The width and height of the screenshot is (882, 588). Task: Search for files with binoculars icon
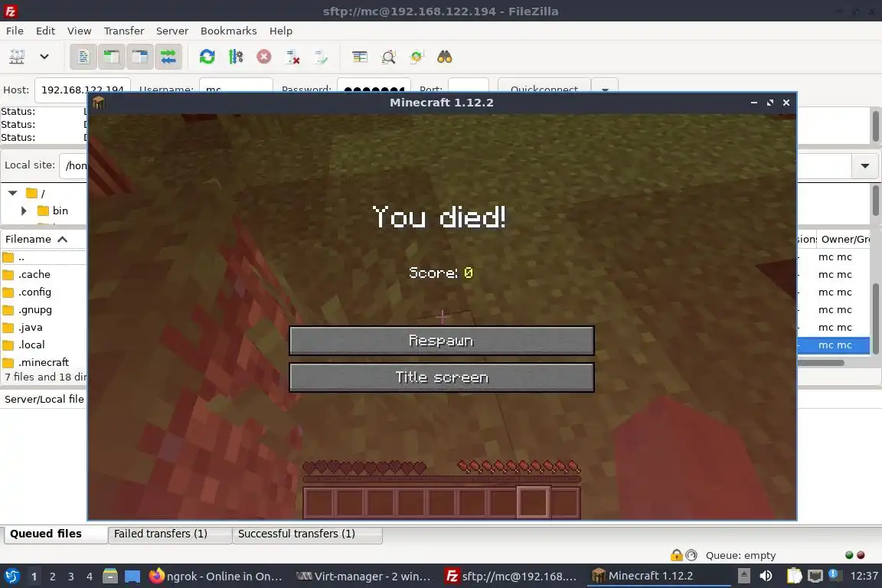pyautogui.click(x=444, y=57)
